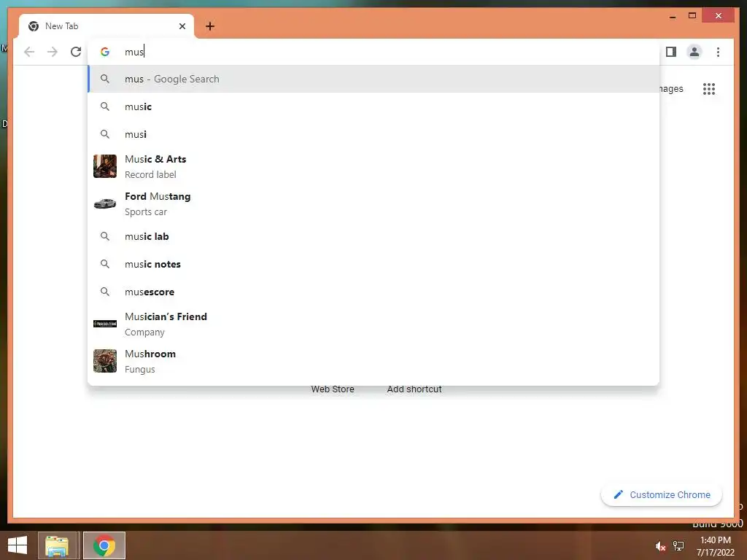
Task: Select the New Tab tab
Action: (107, 26)
